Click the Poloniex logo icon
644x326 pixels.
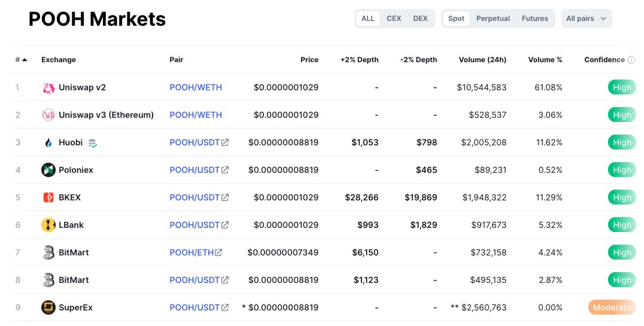click(48, 170)
